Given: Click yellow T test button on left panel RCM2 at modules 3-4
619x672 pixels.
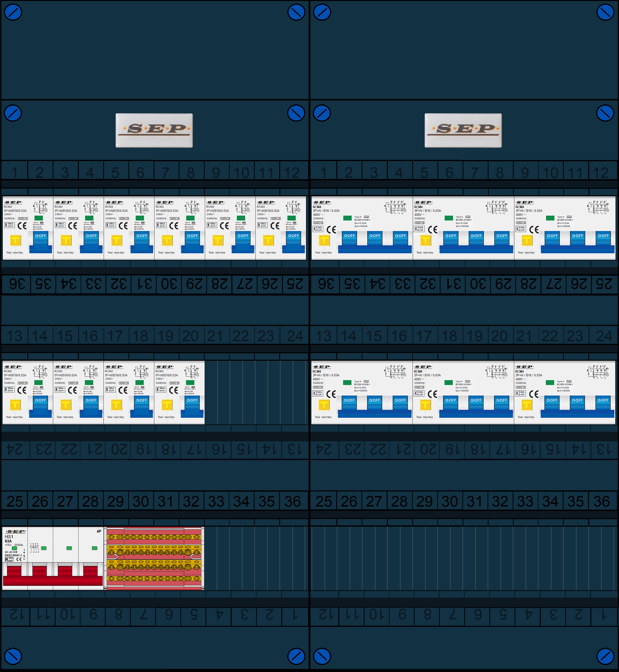Looking at the screenshot, I should (x=66, y=240).
